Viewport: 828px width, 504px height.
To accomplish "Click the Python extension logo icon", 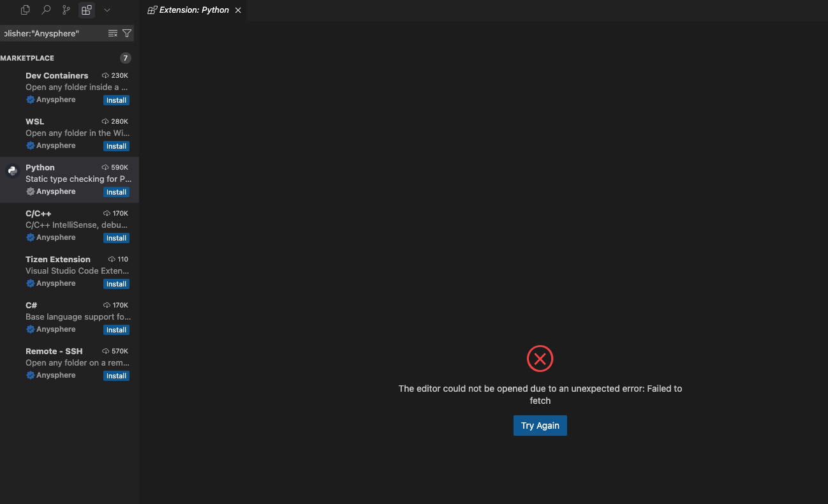I will point(12,170).
